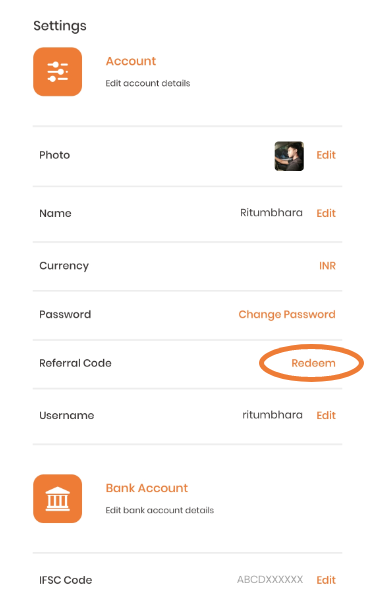Edit the name Ritumbhara
The width and height of the screenshot is (375, 593).
326,213
